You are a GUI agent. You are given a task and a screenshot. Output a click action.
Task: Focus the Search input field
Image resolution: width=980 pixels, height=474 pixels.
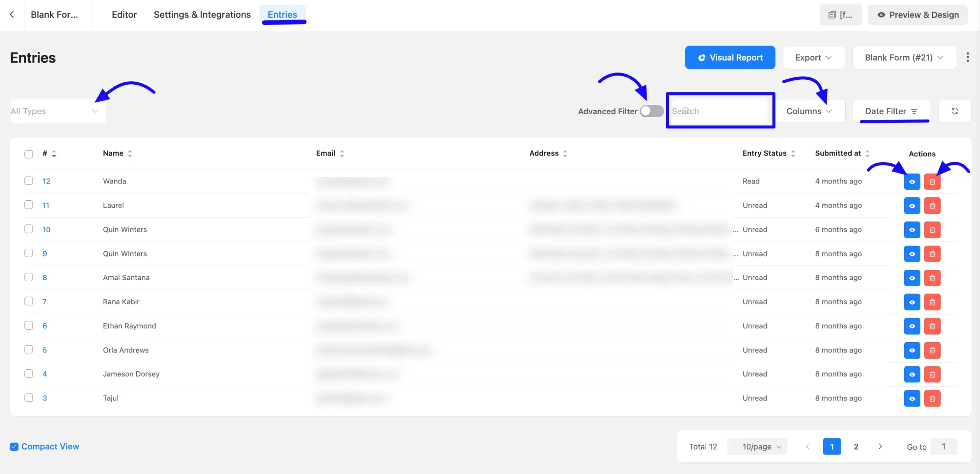[x=720, y=111]
